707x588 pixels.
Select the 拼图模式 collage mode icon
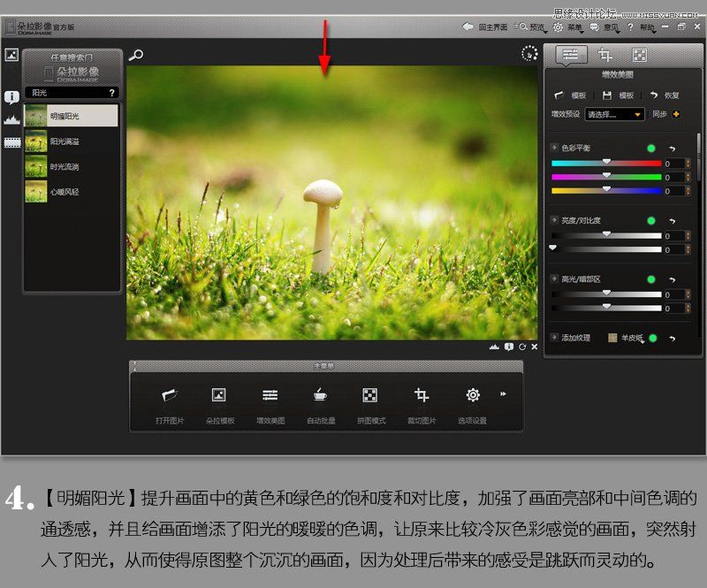(371, 395)
